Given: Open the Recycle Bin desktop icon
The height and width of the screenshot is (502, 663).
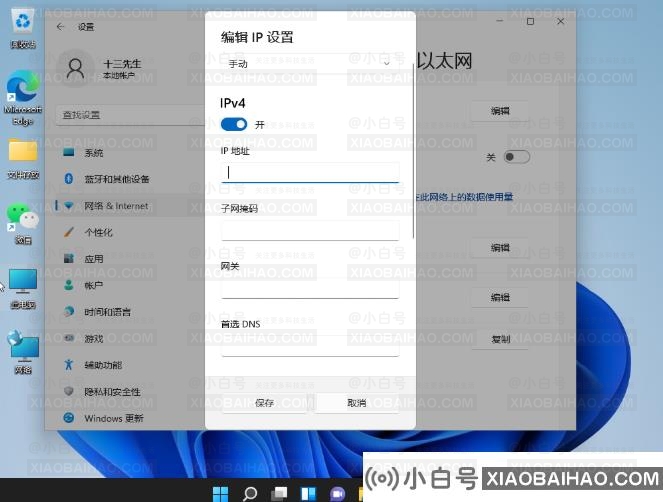Looking at the screenshot, I should click(22, 27).
